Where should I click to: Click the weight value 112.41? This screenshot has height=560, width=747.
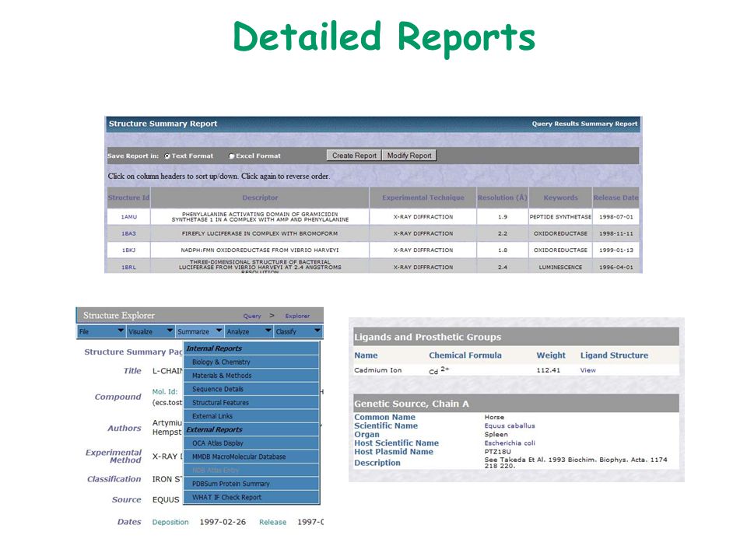tap(549, 370)
